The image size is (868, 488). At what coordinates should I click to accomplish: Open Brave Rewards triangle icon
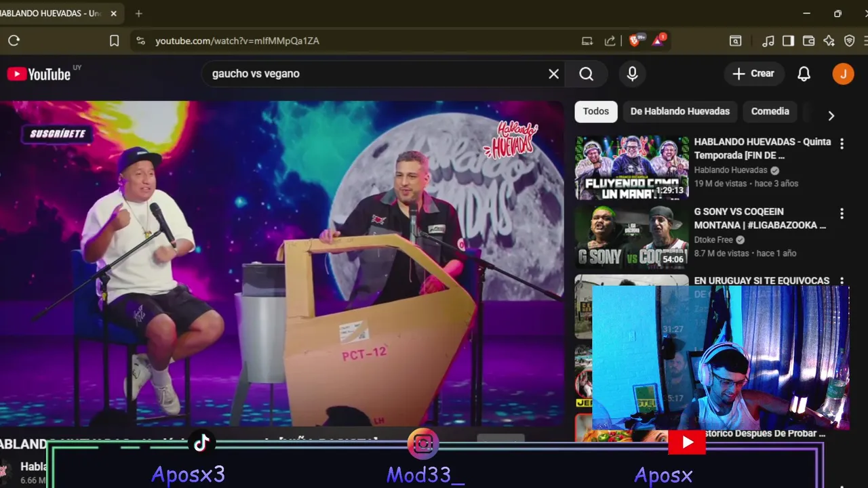coord(658,40)
